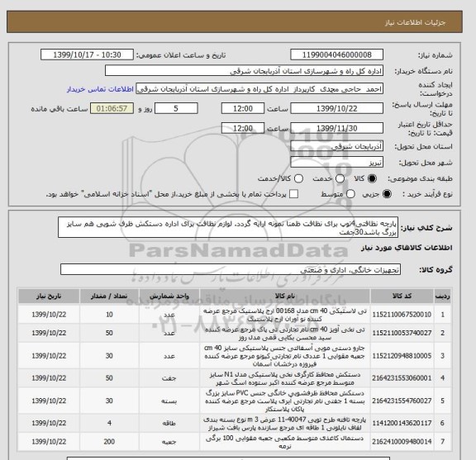
Task: Click the row 7 item name دستمال کاغذی
Action: tap(285, 442)
